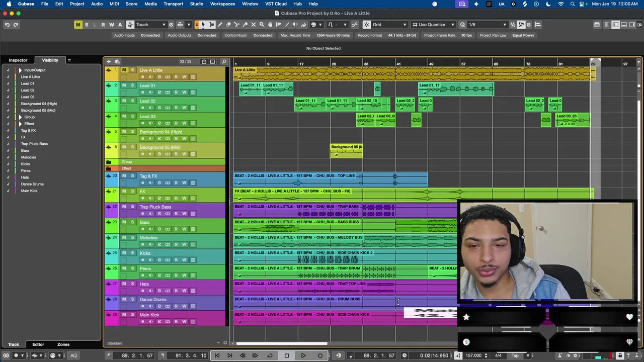Open the Workspaces menu
The height and width of the screenshot is (362, 644).
[x=222, y=4]
